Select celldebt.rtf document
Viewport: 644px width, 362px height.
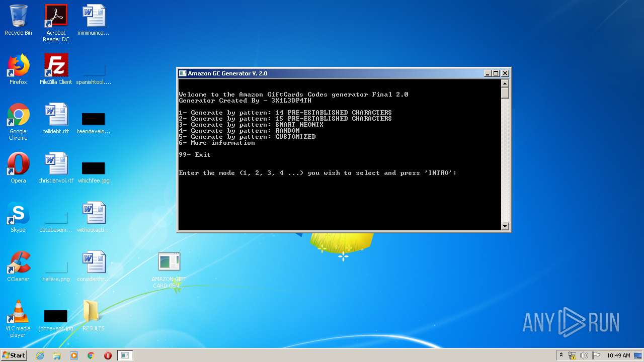(x=56, y=119)
